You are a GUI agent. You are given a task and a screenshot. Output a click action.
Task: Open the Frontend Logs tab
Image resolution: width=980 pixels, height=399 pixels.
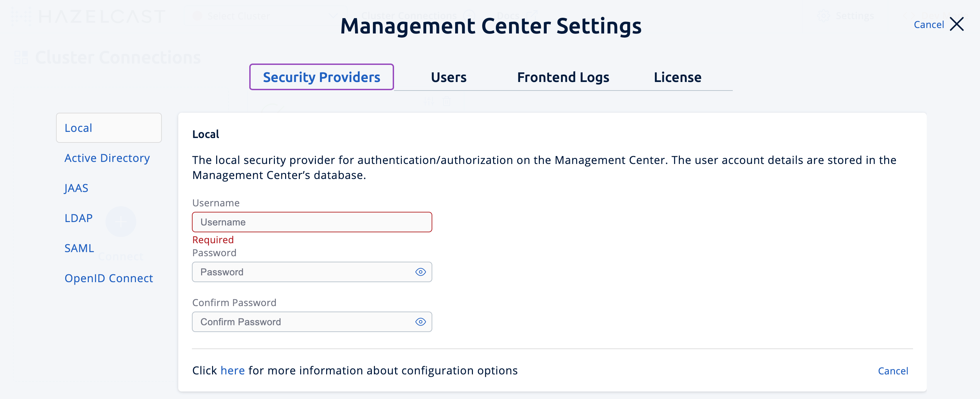(563, 77)
